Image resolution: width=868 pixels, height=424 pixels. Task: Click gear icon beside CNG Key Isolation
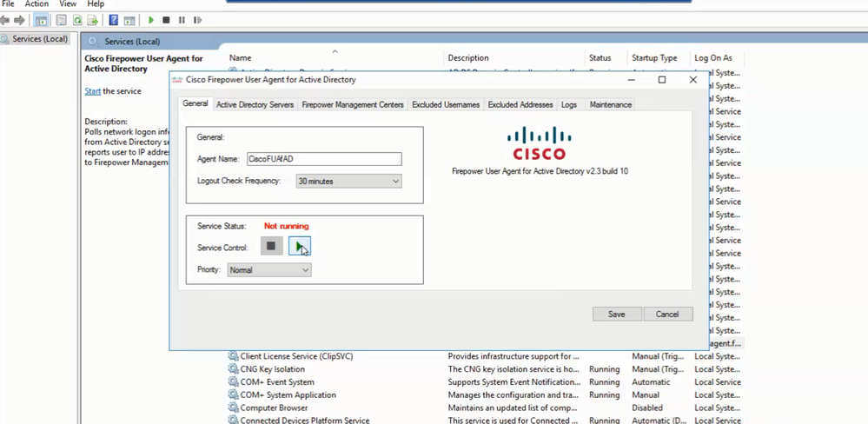[233, 369]
